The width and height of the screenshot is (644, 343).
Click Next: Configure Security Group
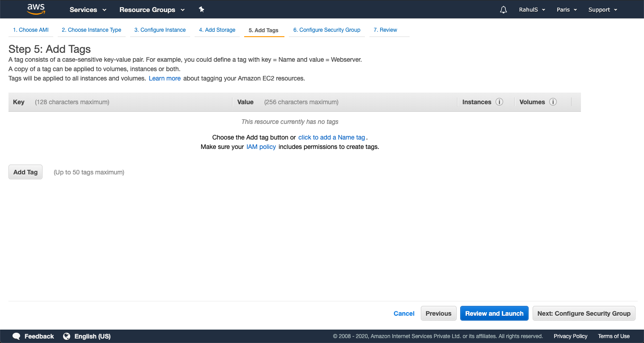(x=584, y=313)
